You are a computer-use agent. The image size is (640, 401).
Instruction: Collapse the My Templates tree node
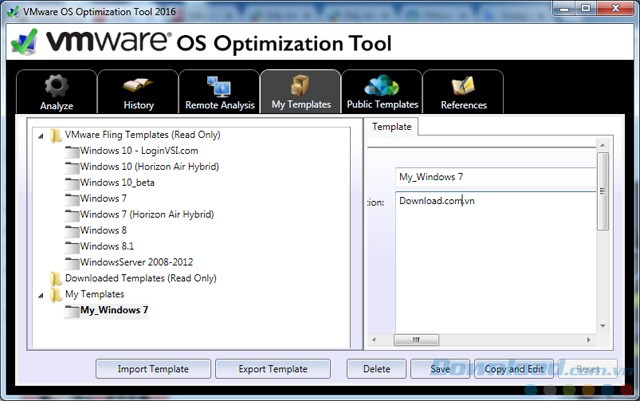pos(41,295)
